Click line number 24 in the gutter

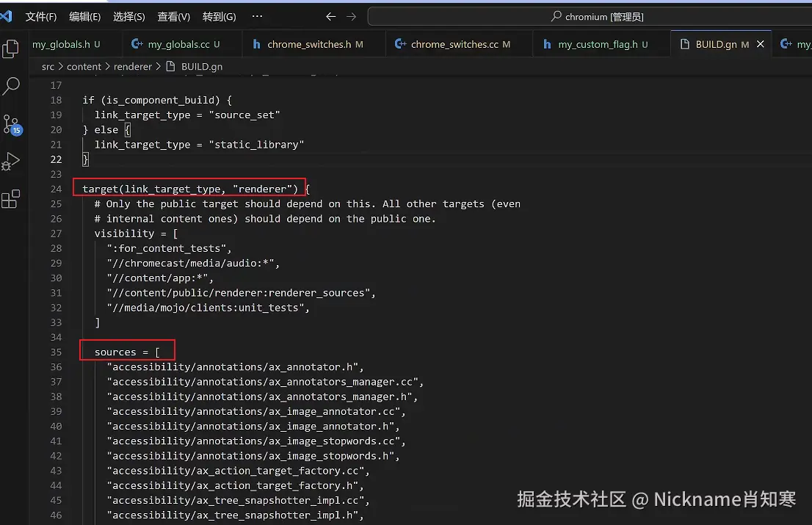[56, 189]
